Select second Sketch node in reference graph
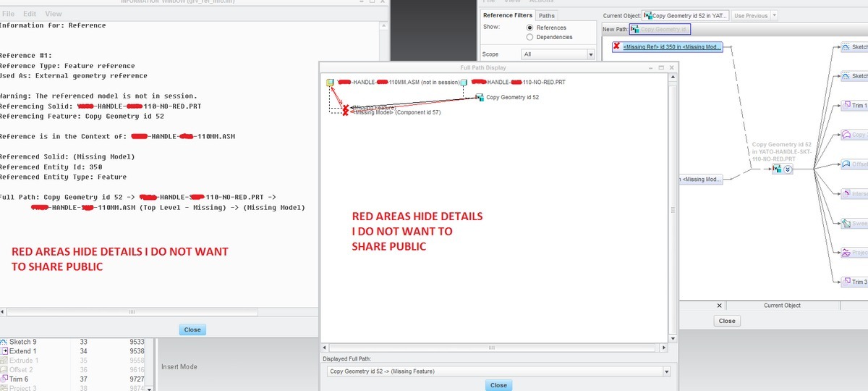This screenshot has height=391, width=868. pos(854,76)
